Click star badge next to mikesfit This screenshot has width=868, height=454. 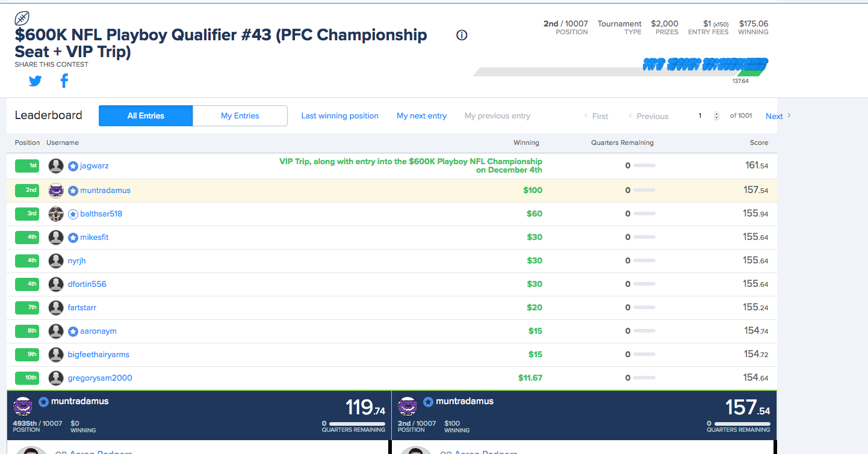coord(73,238)
